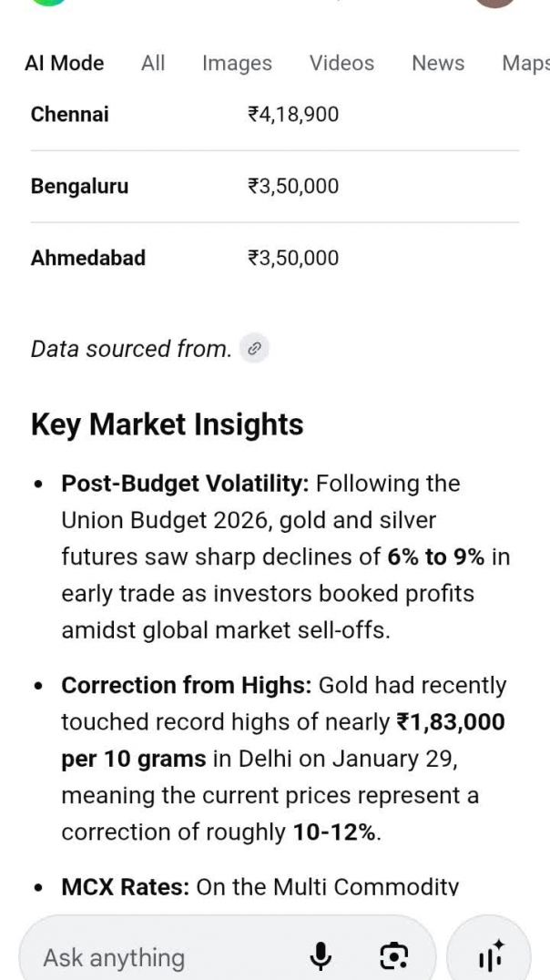Viewport: 550px width, 980px height.
Task: Tap the Post-Budget Volatility bullet title
Action: point(185,484)
